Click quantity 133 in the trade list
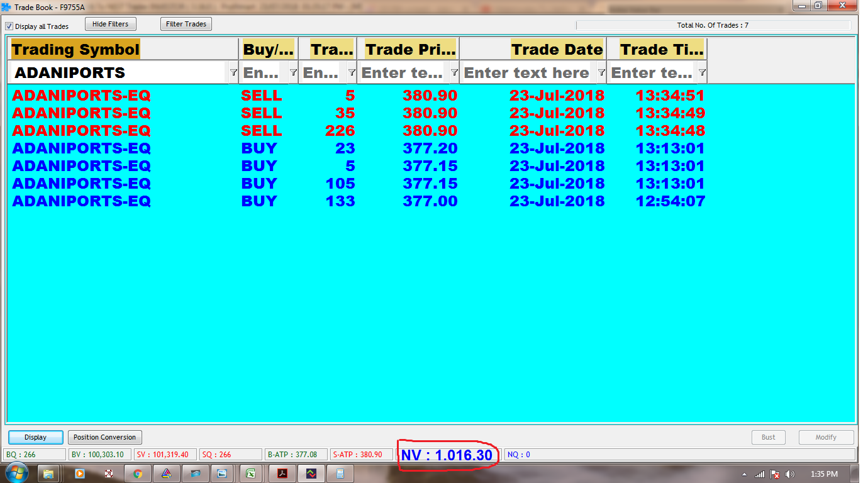The image size is (868, 483). click(x=340, y=201)
